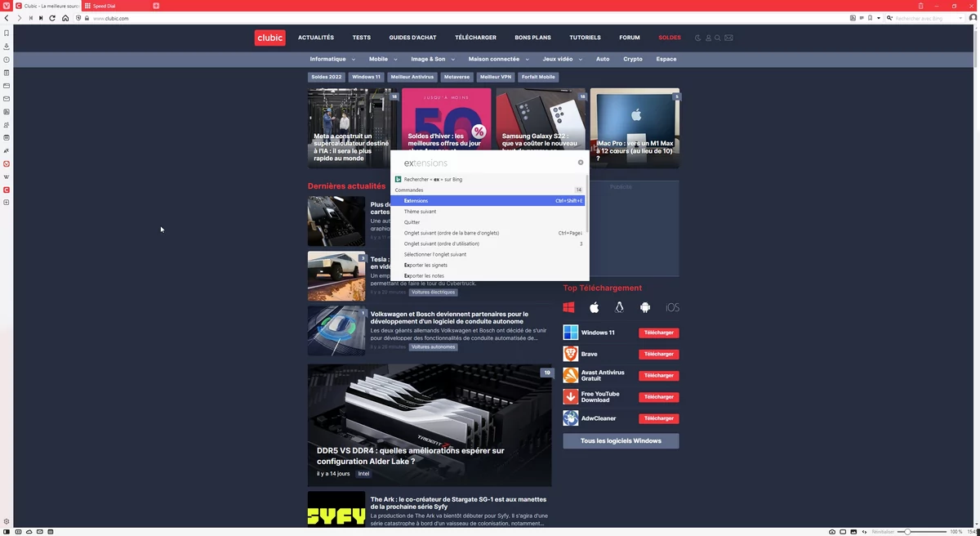The width and height of the screenshot is (980, 536).
Task: Open a new tab with plus button
Action: coord(156,6)
